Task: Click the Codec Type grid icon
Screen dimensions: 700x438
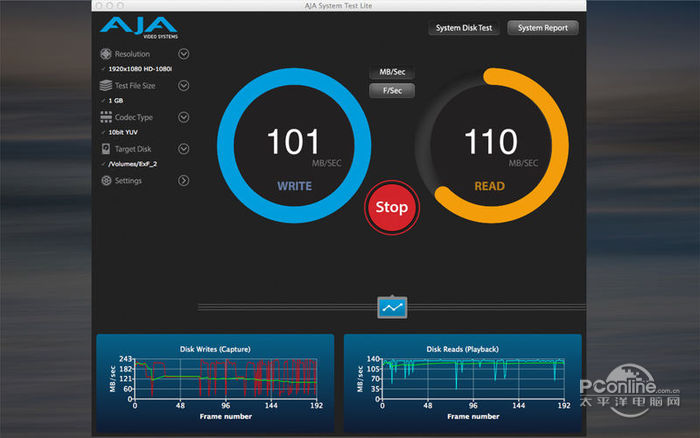Action: click(x=106, y=117)
